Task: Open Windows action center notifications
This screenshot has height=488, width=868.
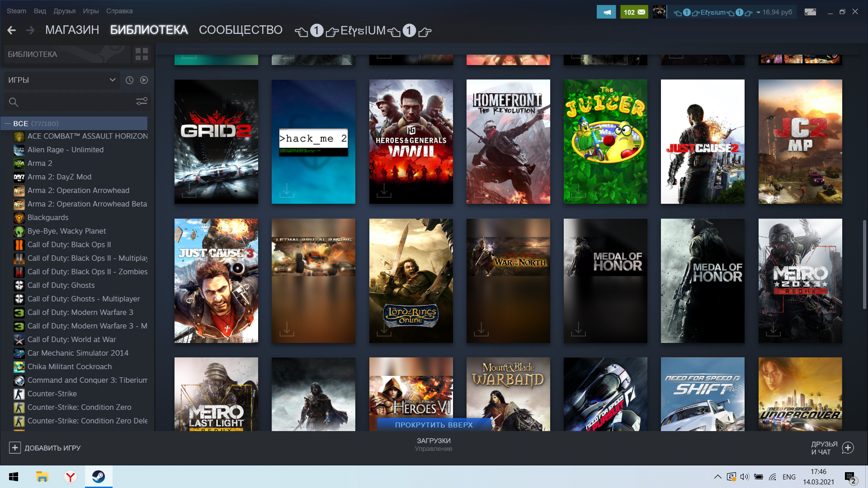Action: tap(850, 477)
